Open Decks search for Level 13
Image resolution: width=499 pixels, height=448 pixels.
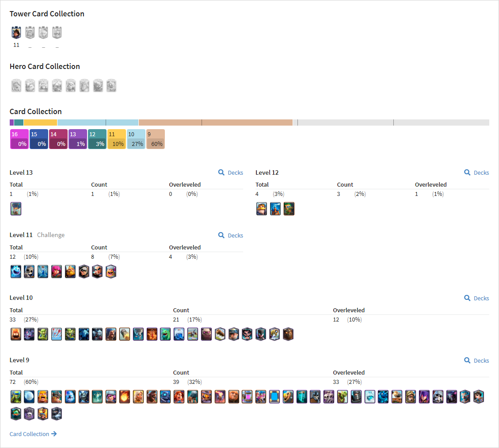click(231, 172)
